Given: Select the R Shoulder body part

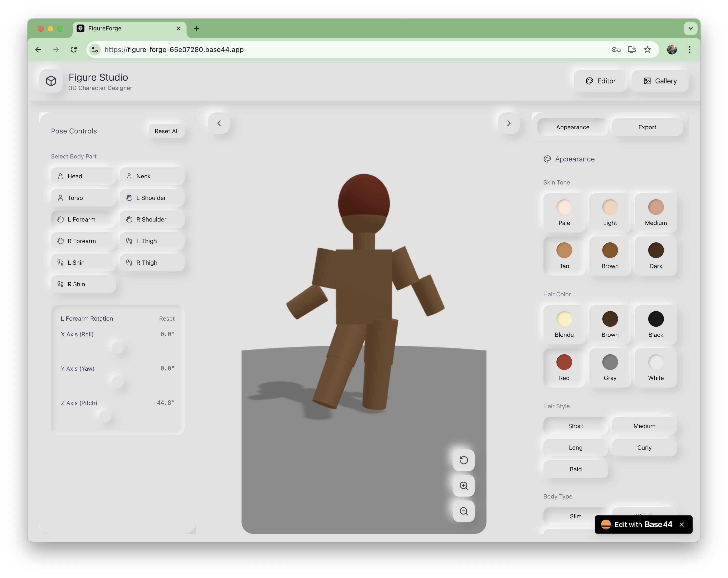Looking at the screenshot, I should pyautogui.click(x=152, y=219).
